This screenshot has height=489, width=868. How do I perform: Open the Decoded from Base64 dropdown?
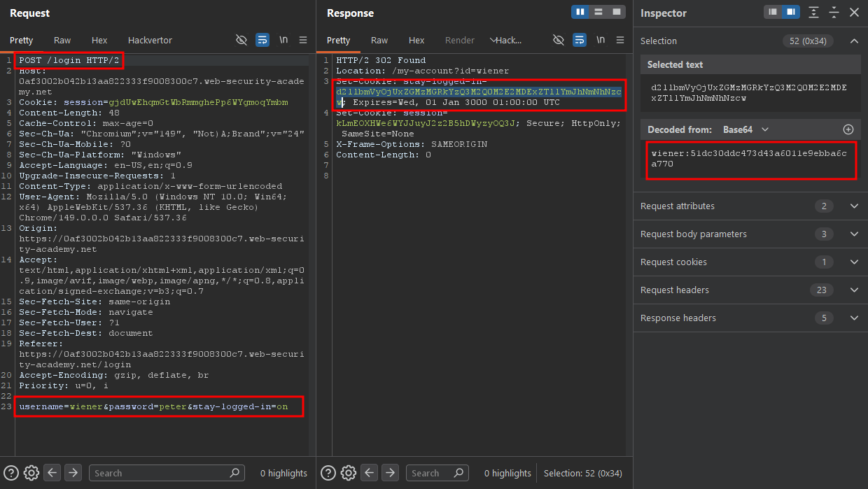[745, 129]
